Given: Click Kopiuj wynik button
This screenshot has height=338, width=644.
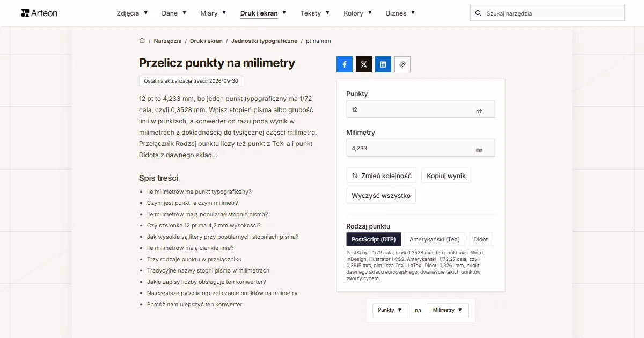Looking at the screenshot, I should 446,175.
